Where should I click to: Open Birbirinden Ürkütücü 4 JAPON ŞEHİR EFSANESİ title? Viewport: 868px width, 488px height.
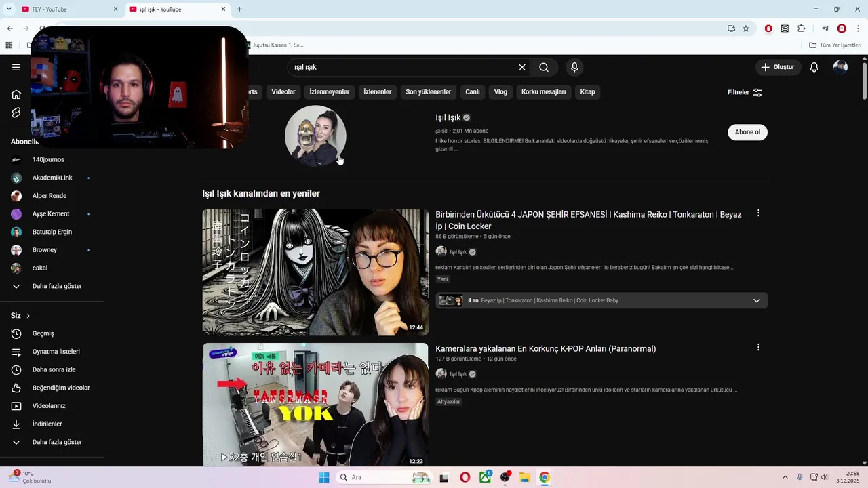click(589, 220)
